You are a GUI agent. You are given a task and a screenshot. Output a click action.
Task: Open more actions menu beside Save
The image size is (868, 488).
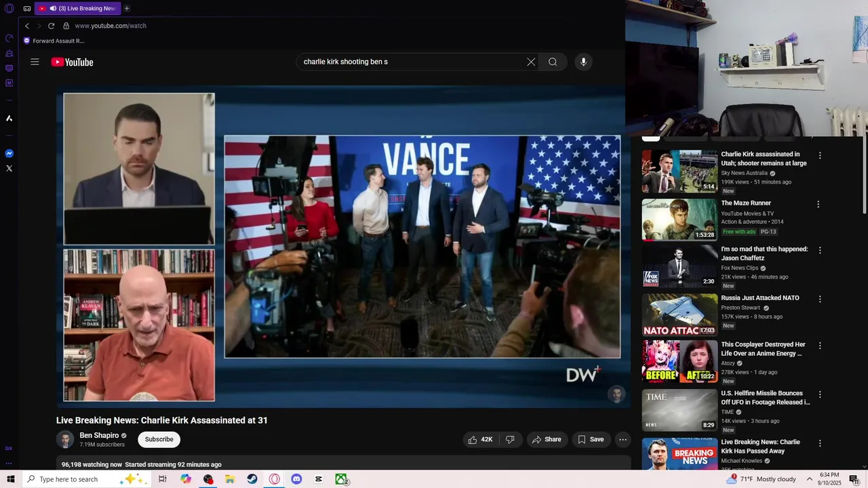pos(623,439)
